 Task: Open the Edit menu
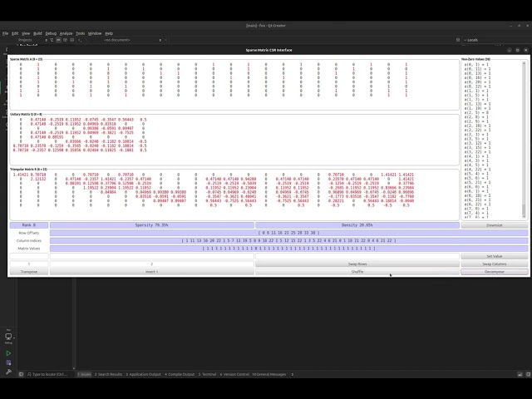tap(15, 33)
